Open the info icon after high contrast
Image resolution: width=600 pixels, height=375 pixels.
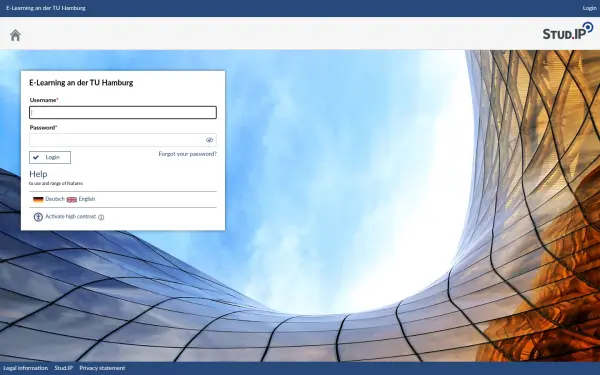pyautogui.click(x=101, y=217)
